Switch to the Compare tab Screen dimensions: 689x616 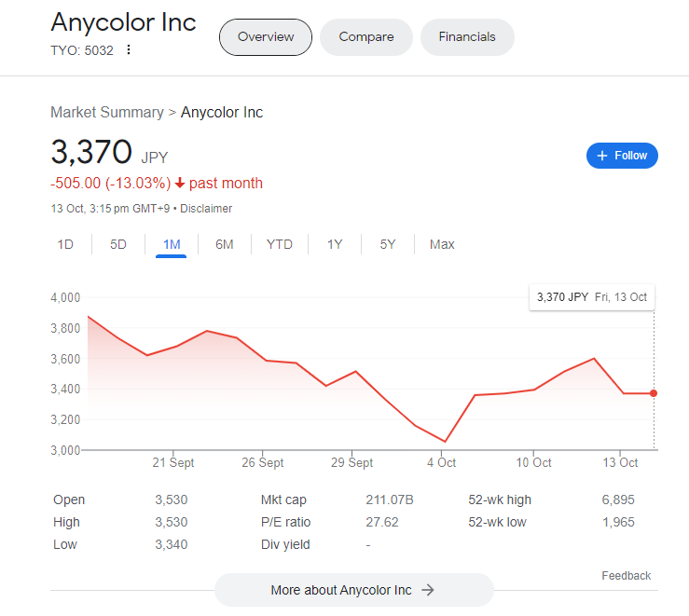(366, 37)
